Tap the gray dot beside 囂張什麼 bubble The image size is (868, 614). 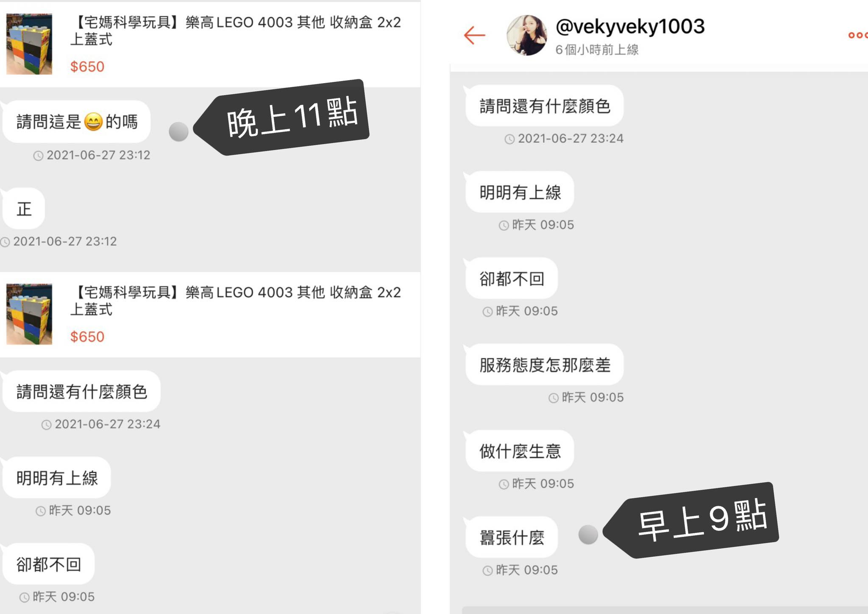pos(588,535)
